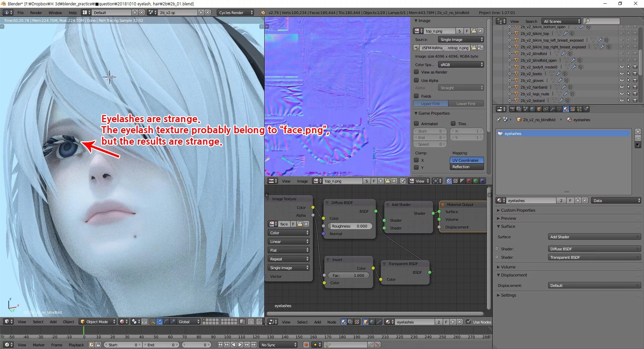
Task: Open the No Sync dropdown in timeline
Action: pos(279,345)
